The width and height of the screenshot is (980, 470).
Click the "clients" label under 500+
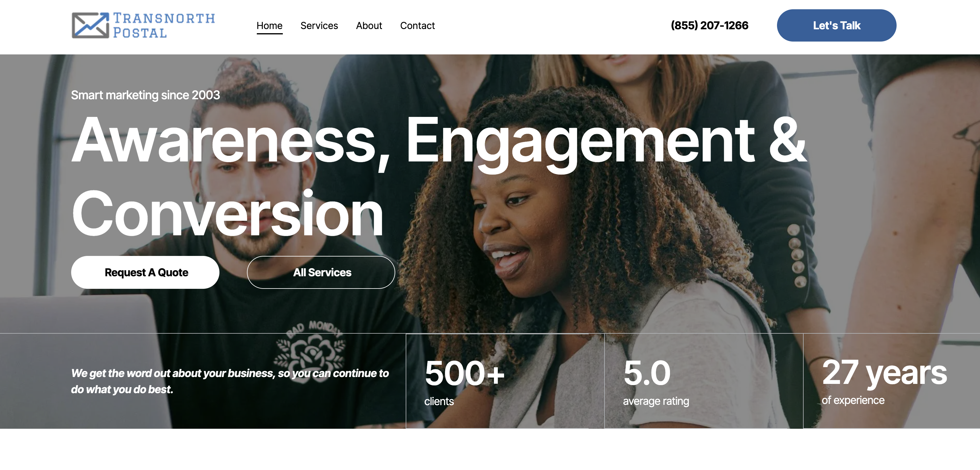pyautogui.click(x=439, y=401)
